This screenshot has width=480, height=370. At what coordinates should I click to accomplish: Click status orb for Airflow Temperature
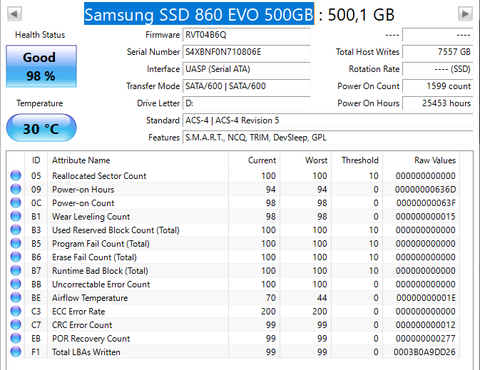(x=16, y=298)
